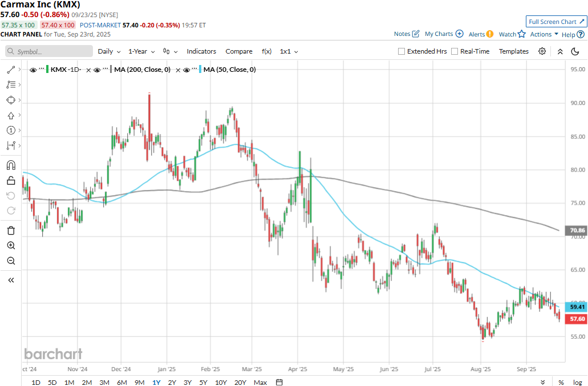Undo the last drawing action

point(11,196)
